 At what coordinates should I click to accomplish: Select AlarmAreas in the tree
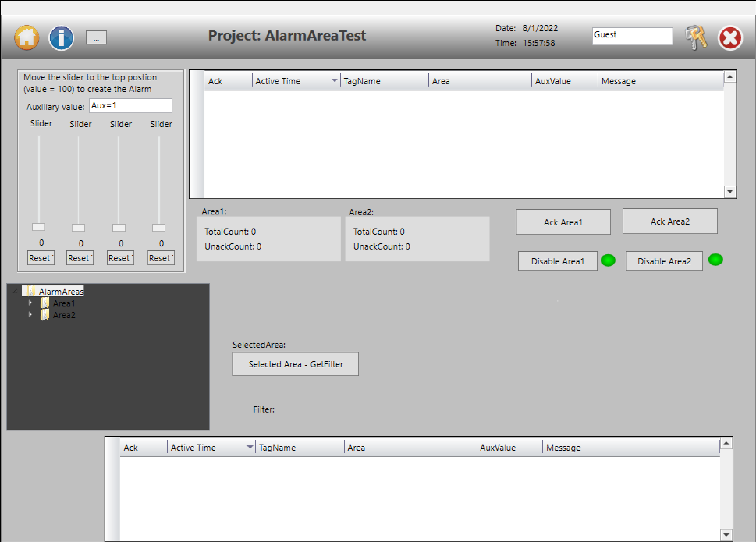pos(61,291)
